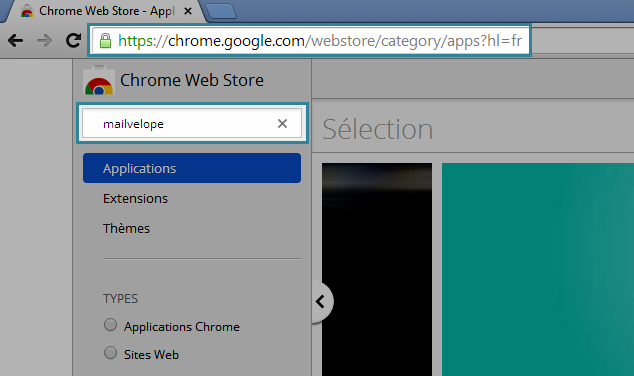Close the Chrome Web Store tab
This screenshot has height=376, width=634.
[x=188, y=11]
